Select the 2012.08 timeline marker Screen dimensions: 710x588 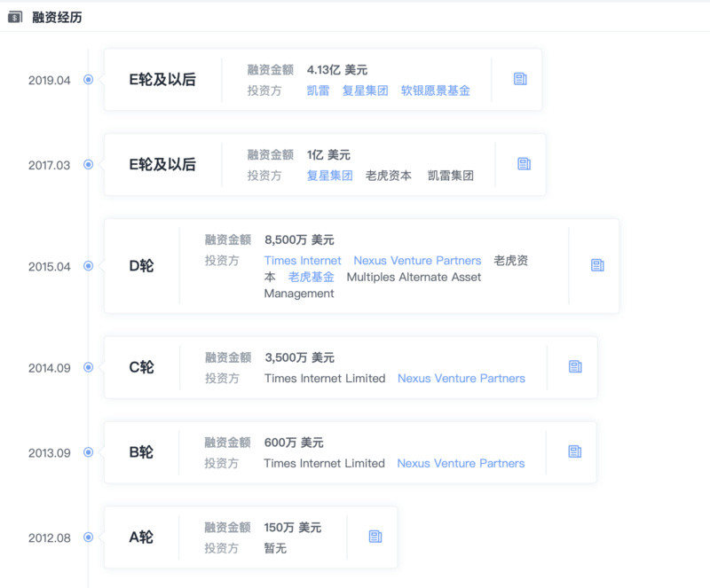pyautogui.click(x=88, y=537)
